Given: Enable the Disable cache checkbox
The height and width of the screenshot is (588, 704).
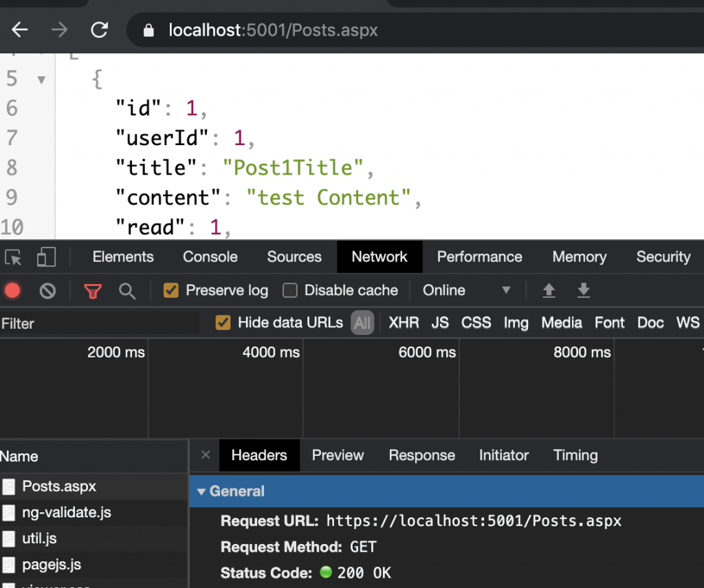Looking at the screenshot, I should coord(290,290).
